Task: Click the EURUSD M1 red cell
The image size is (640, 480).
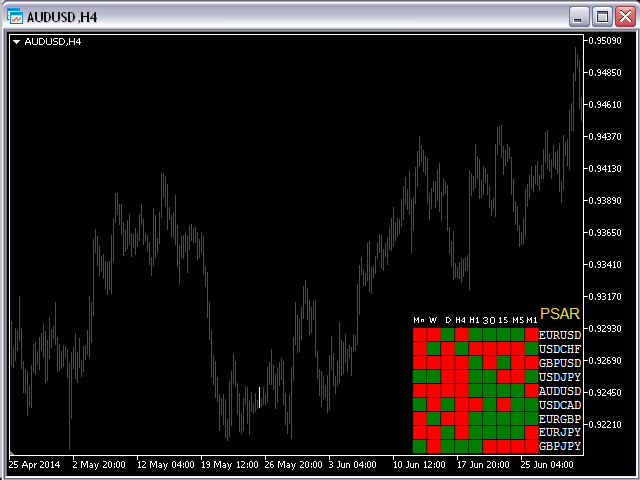Action: click(x=532, y=335)
